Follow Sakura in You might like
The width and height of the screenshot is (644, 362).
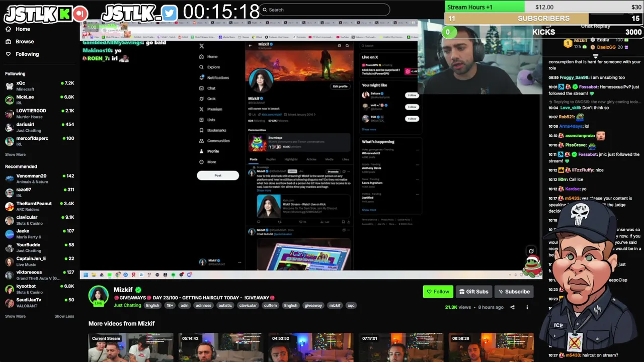point(412,95)
